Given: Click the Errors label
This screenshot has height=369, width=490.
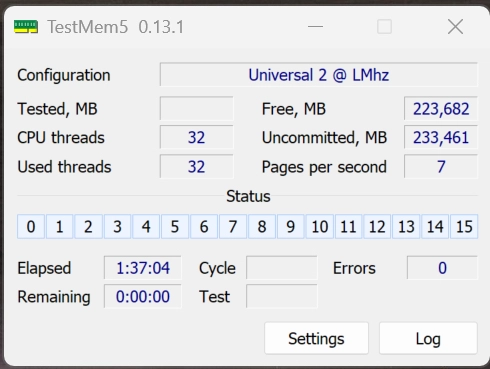Looking at the screenshot, I should click(x=354, y=268).
